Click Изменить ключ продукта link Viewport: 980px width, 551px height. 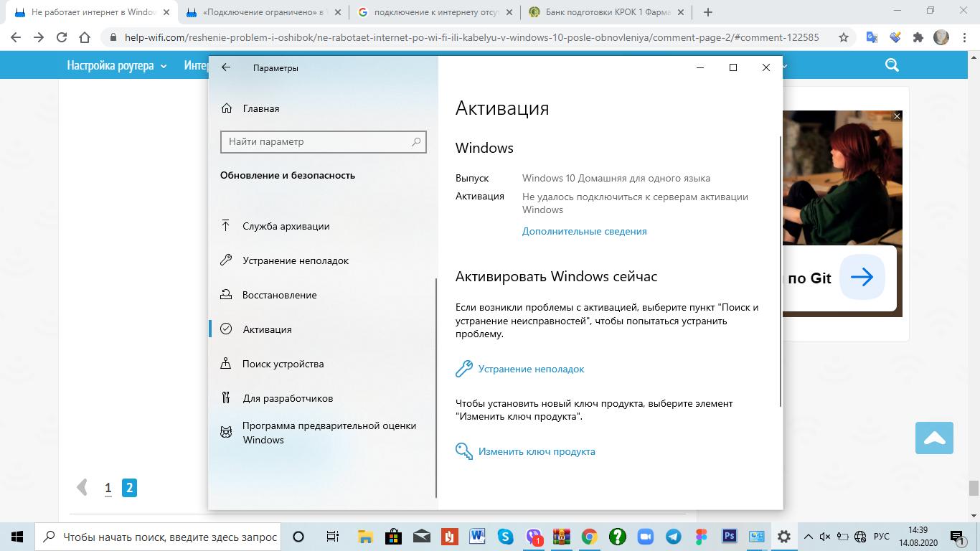click(525, 451)
